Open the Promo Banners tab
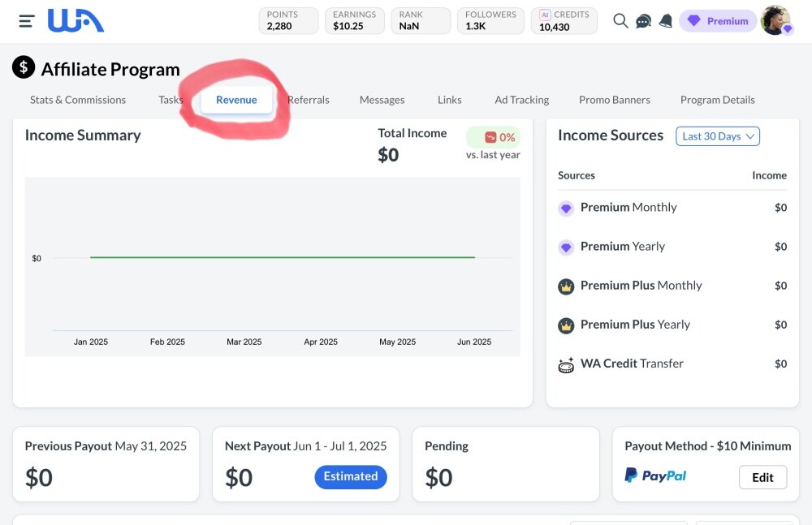 click(x=615, y=100)
